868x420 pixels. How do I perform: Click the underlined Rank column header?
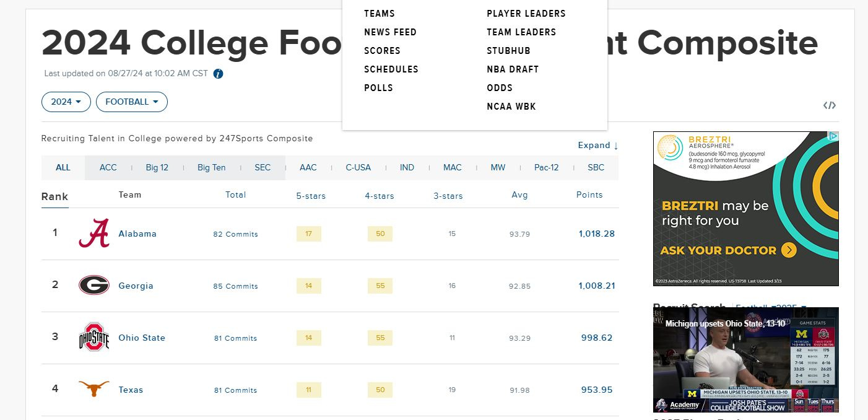coord(54,196)
